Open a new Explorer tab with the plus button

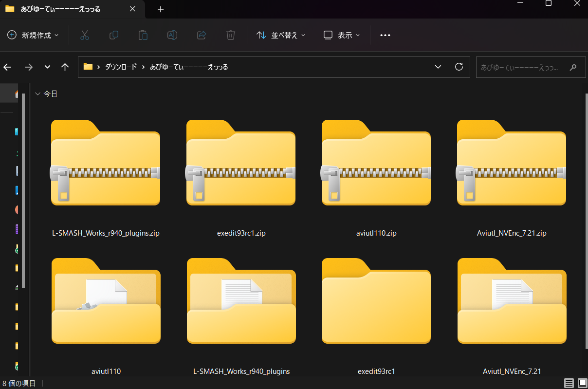161,9
